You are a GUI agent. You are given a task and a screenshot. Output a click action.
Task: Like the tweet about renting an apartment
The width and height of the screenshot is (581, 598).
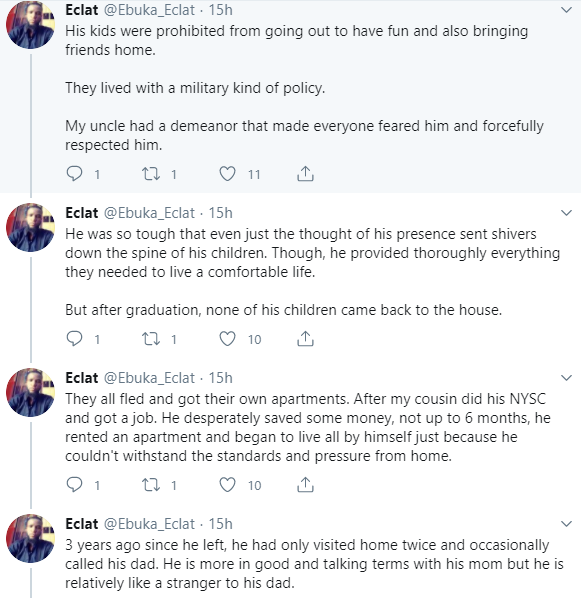[x=227, y=485]
